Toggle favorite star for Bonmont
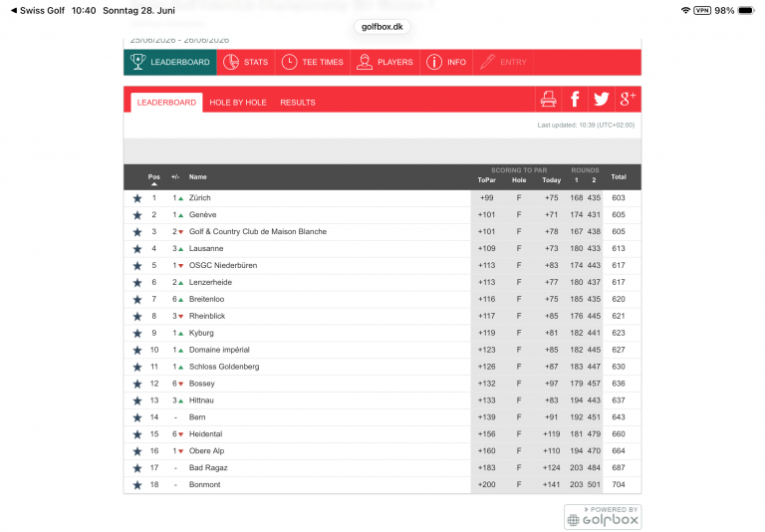Viewport: 765px width, 532px height. [x=137, y=484]
